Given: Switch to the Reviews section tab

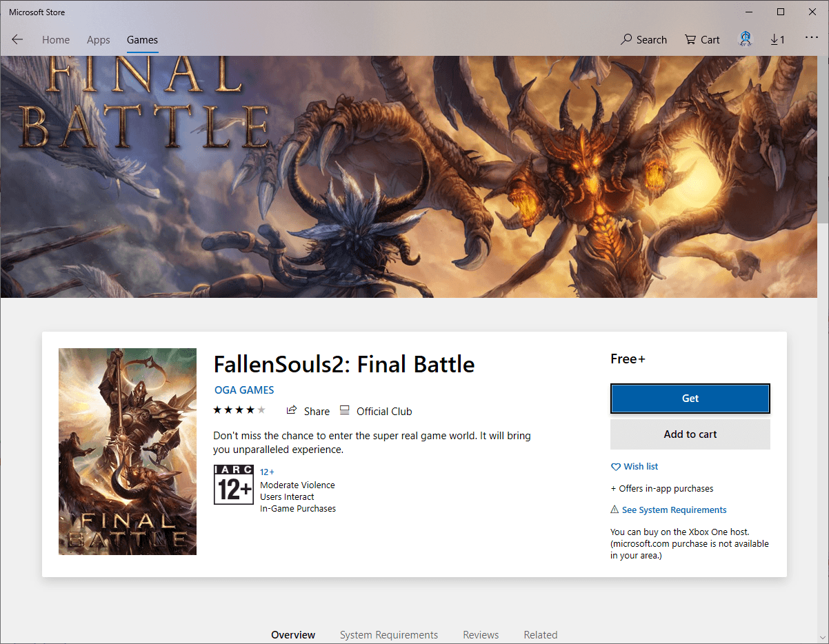Looking at the screenshot, I should pos(481,634).
